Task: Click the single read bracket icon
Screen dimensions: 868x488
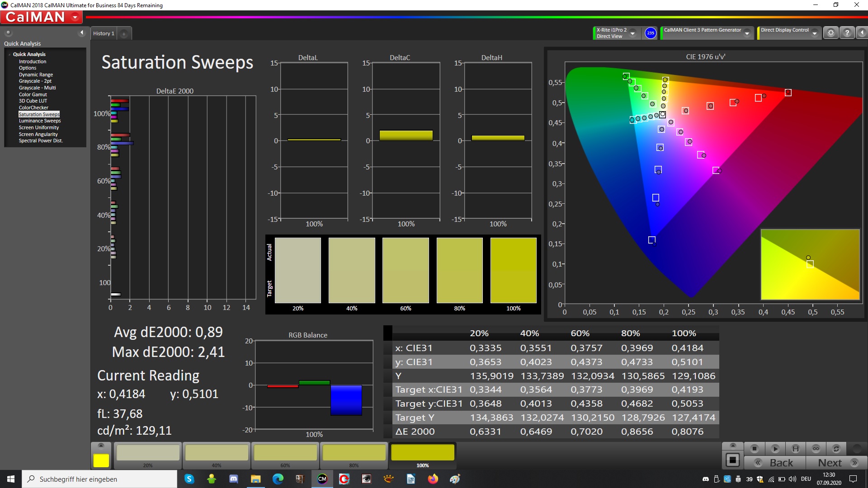Action: tap(795, 449)
